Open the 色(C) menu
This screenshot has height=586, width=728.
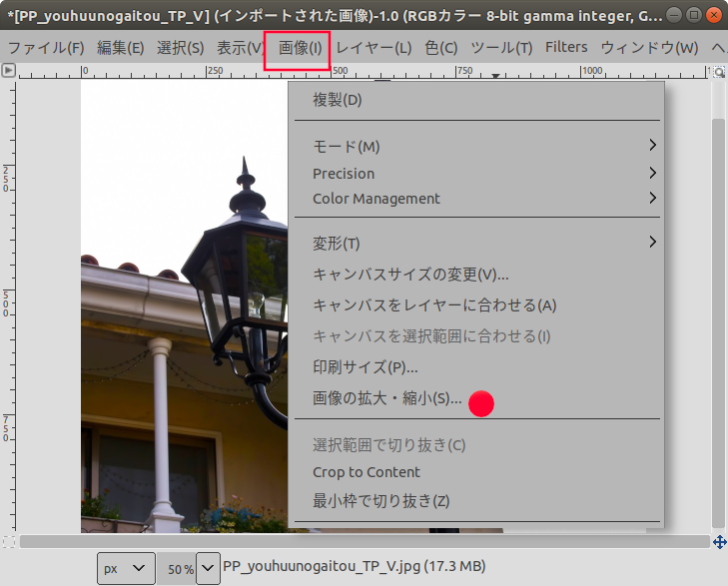441,48
